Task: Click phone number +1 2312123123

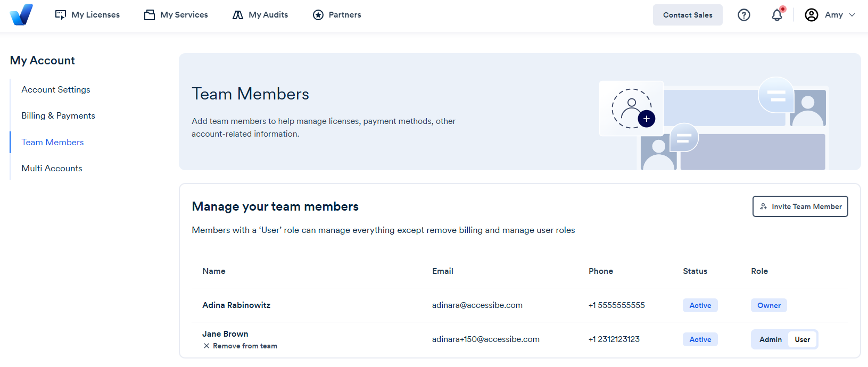Action: point(614,339)
